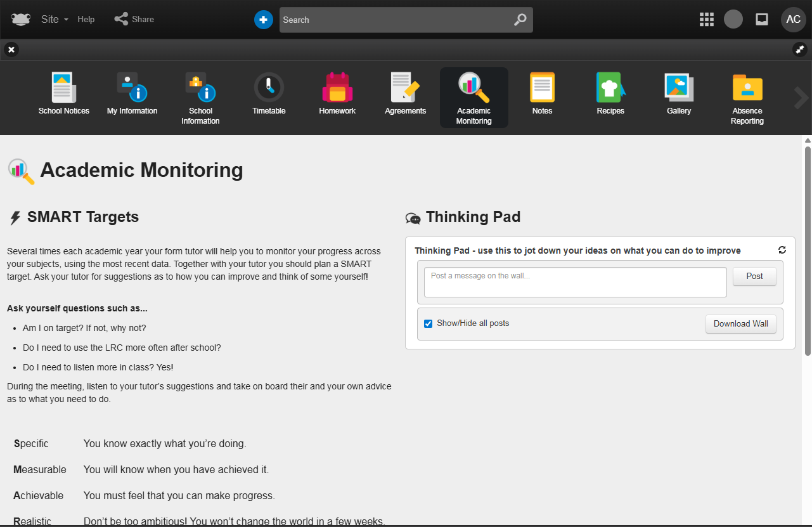Toggle Show/Hide all posts checkbox
The image size is (812, 527).
429,323
